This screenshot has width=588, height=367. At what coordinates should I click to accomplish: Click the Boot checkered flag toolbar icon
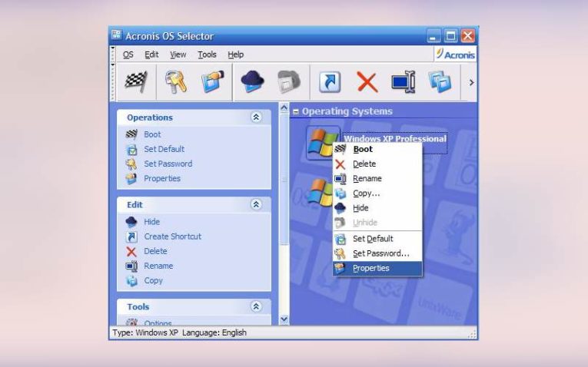click(136, 81)
